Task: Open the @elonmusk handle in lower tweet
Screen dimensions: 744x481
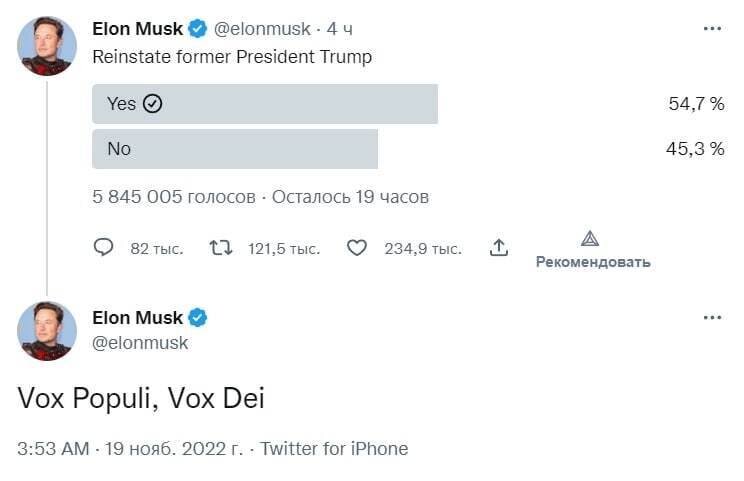Action: [x=140, y=343]
